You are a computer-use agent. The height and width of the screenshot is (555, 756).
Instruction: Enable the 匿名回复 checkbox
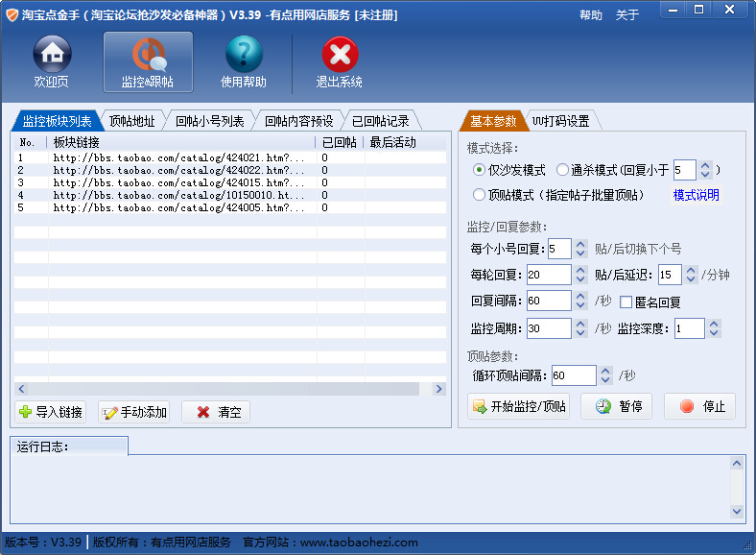tap(626, 302)
